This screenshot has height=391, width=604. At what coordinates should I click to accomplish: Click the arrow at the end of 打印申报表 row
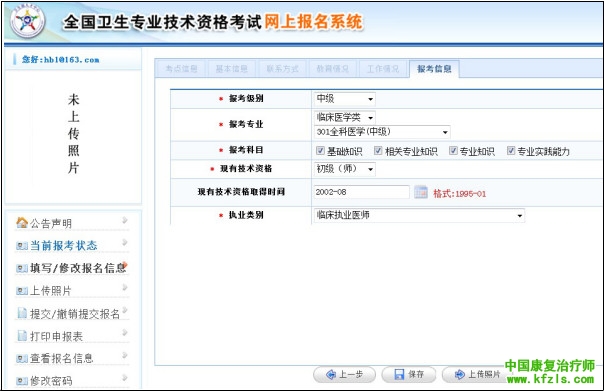(x=125, y=332)
